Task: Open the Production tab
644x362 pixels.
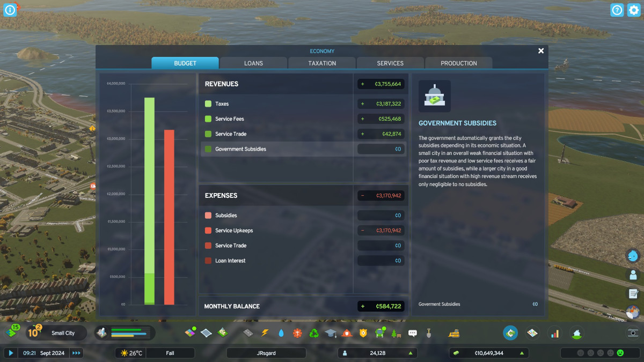Action: pos(458,63)
